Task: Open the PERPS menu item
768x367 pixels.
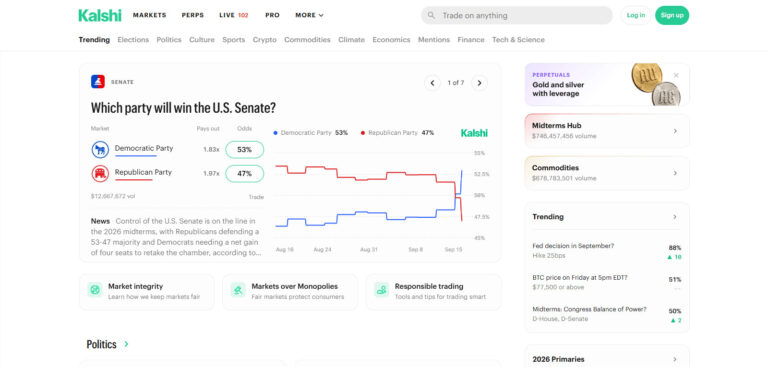Action: pyautogui.click(x=192, y=15)
